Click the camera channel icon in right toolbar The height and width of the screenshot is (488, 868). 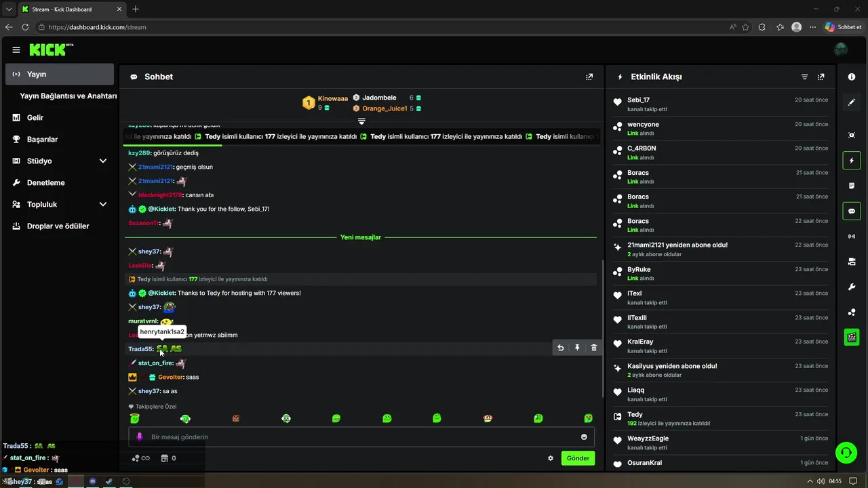(x=852, y=262)
